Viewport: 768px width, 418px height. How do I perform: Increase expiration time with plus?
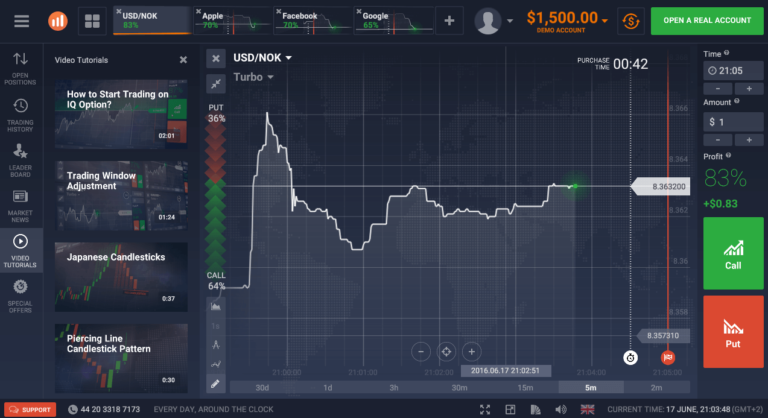click(x=749, y=89)
